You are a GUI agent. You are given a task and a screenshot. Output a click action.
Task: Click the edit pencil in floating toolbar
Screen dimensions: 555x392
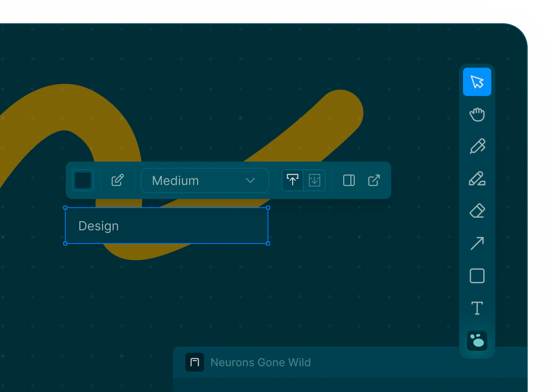pyautogui.click(x=118, y=180)
